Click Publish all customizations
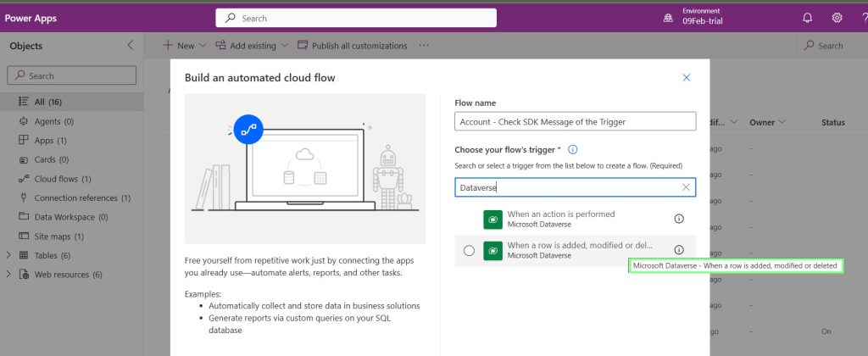868x356 pixels. pos(352,46)
